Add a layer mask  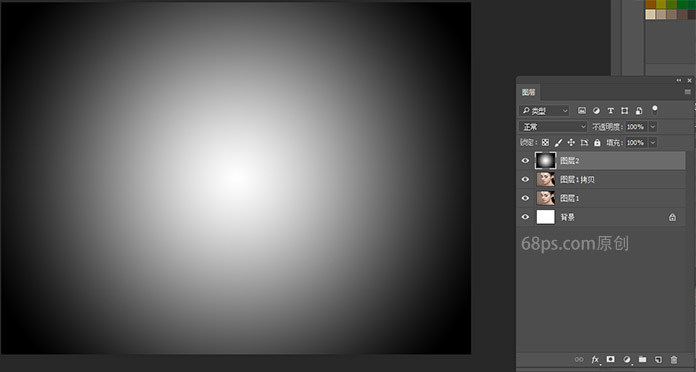[611, 359]
